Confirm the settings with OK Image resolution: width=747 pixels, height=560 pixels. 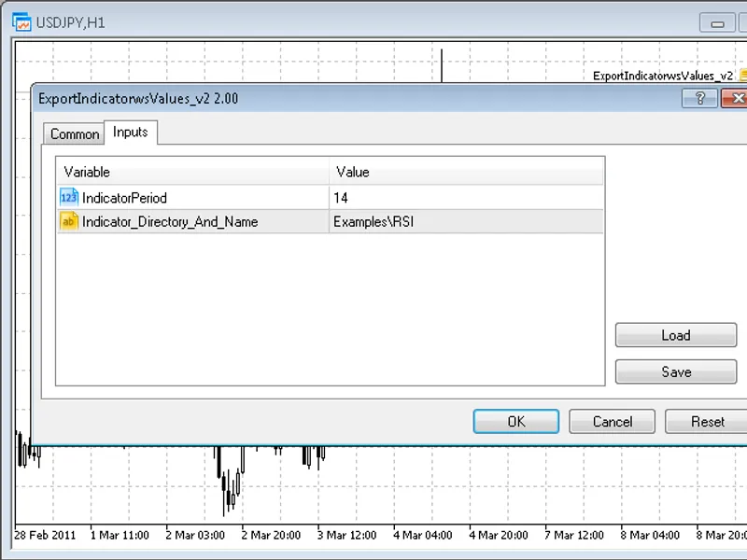click(x=516, y=422)
